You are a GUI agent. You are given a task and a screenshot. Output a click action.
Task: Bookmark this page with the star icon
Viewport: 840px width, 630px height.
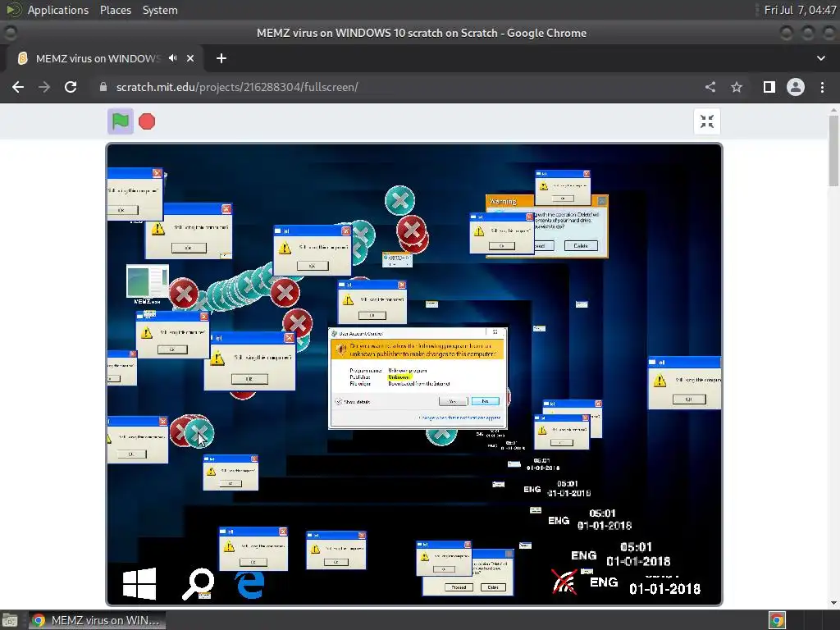(x=737, y=87)
